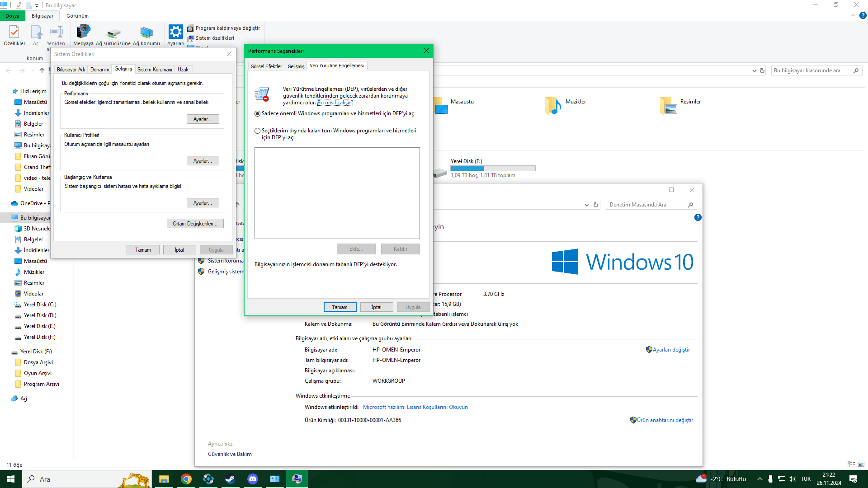Open the Ayarları değiştir link
The width and height of the screenshot is (868, 488).
coord(671,350)
